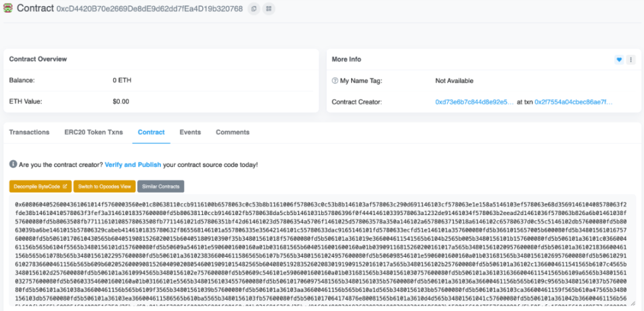Viewport: 644px width, 311px height.
Task: Open the Comments tab
Action: point(233,132)
